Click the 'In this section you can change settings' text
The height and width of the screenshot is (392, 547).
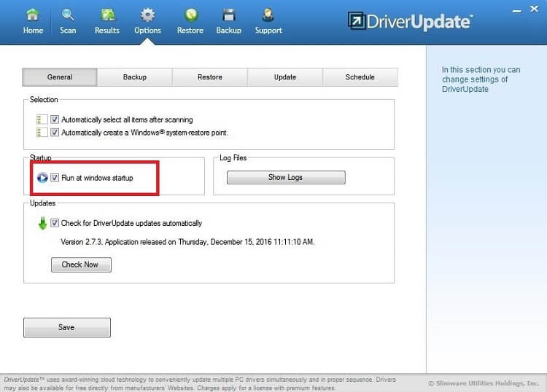point(481,79)
